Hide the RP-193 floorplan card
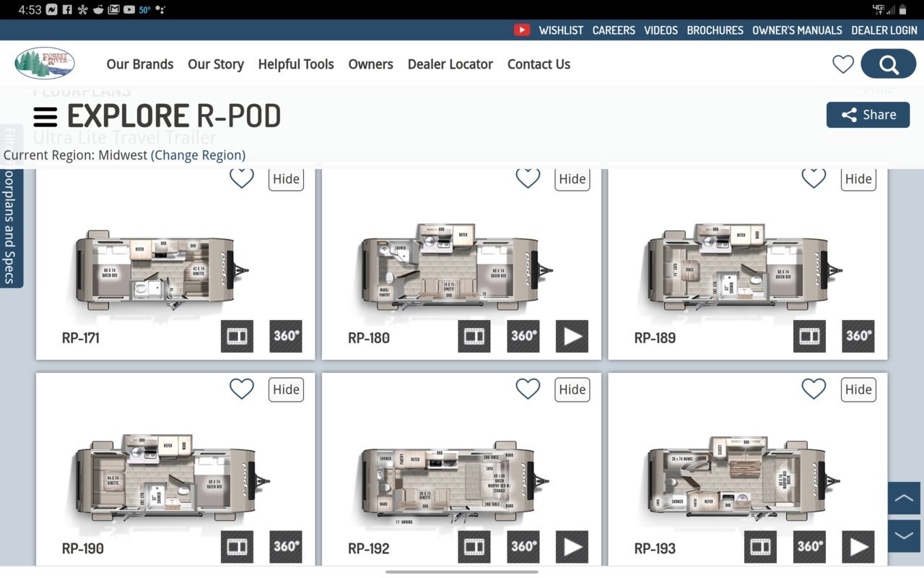 [x=858, y=389]
